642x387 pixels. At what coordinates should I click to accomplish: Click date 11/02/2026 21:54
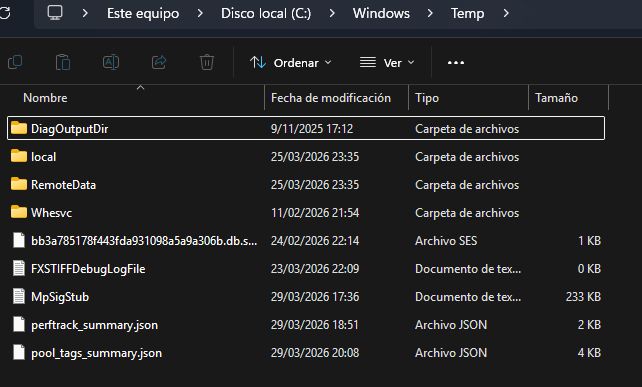[315, 213]
